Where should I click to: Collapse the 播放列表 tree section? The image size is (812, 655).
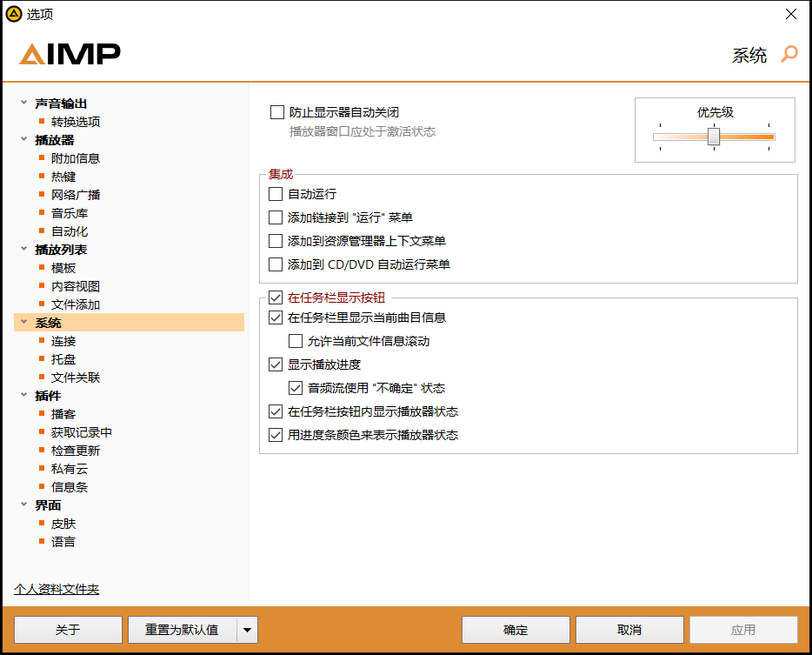point(23,249)
